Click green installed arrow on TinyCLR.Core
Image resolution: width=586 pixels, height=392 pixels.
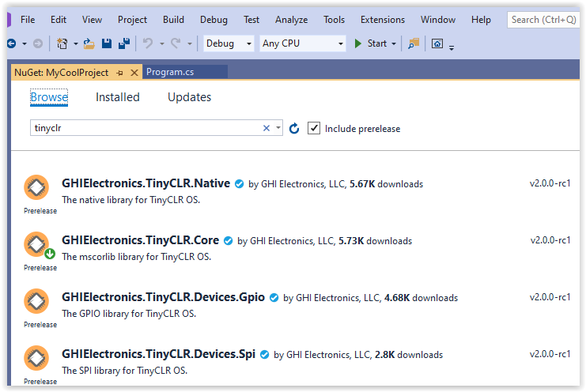tap(50, 254)
